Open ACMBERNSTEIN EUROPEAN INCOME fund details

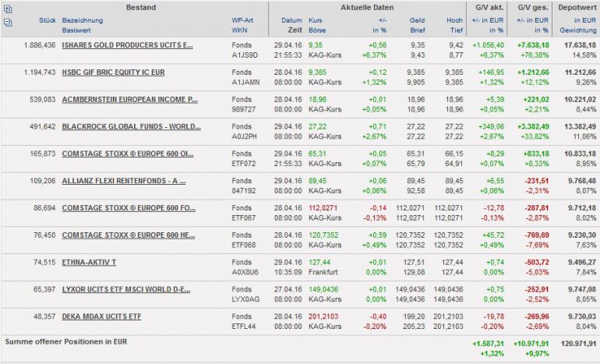(x=129, y=100)
